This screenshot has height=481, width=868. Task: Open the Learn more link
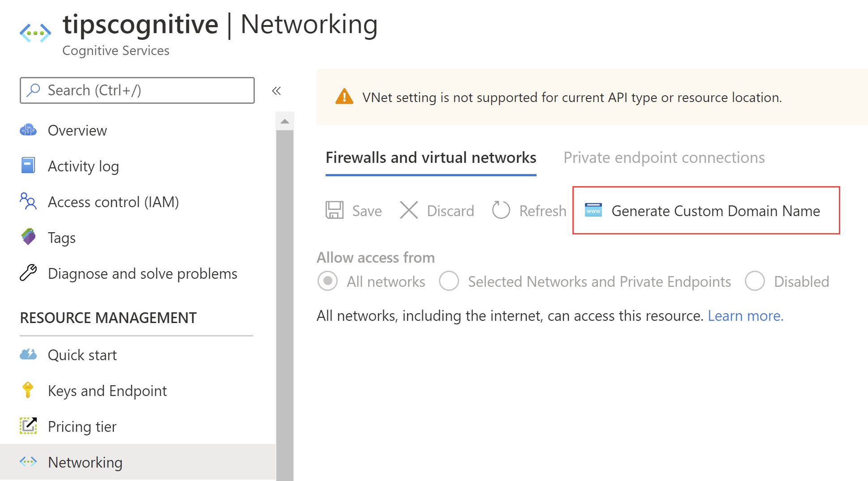745,316
